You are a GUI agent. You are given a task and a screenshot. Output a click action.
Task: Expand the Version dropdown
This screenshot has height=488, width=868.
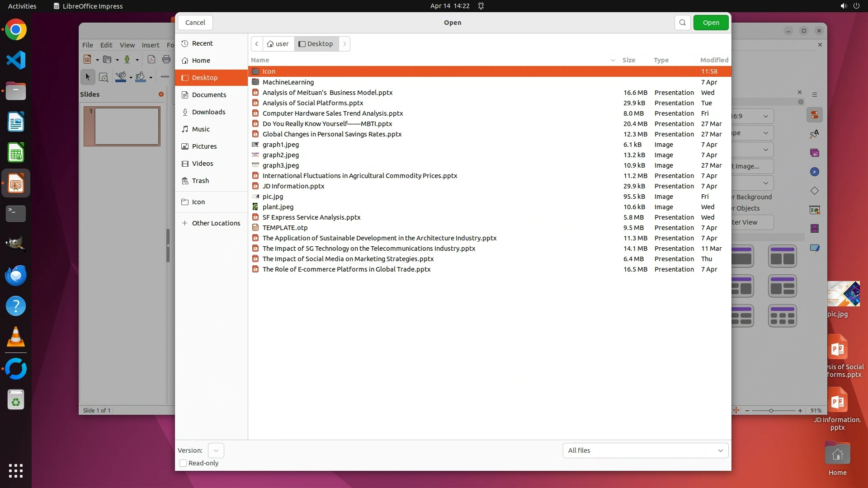[x=216, y=450]
